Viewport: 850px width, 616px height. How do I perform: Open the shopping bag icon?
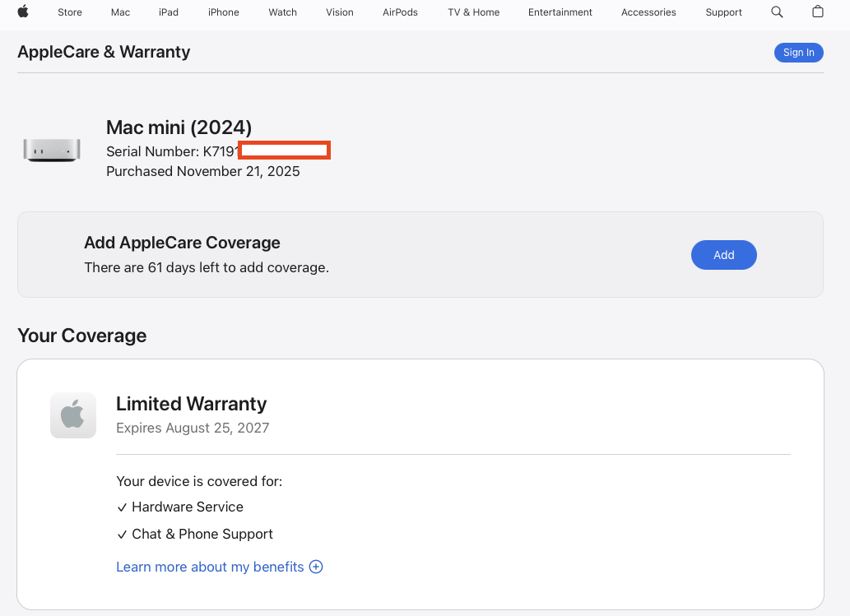pyautogui.click(x=817, y=12)
